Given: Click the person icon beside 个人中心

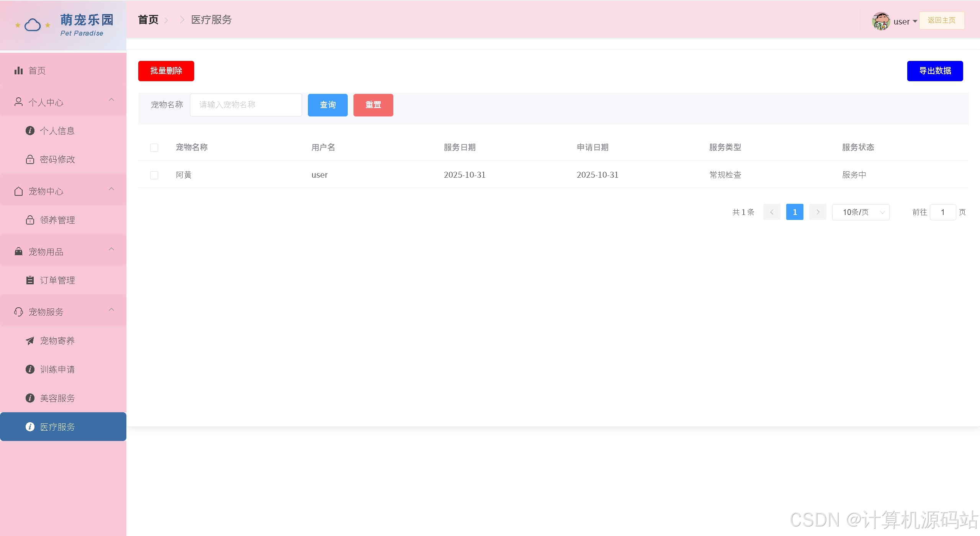Looking at the screenshot, I should [x=18, y=102].
